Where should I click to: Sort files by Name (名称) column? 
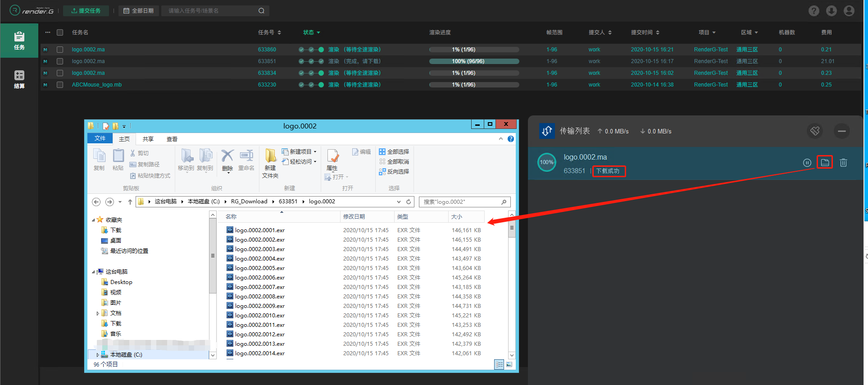pos(279,217)
